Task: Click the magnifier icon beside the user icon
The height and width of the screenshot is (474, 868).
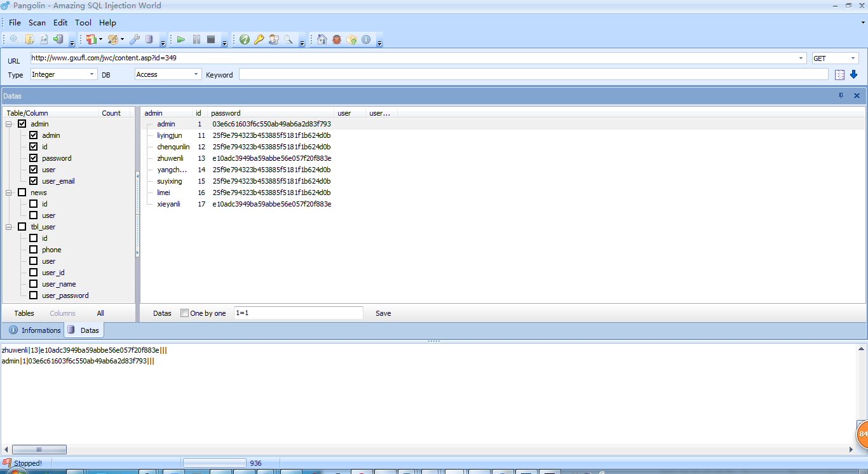Action: pos(288,39)
